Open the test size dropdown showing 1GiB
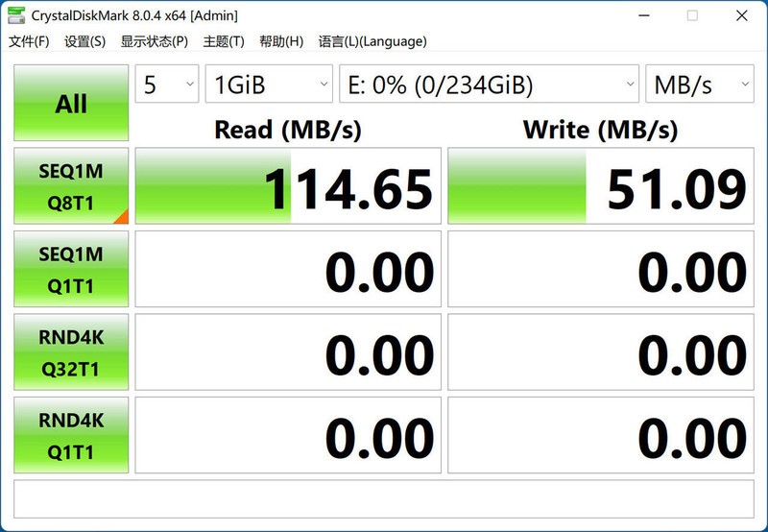Screen dimensions: 768x532 click(x=269, y=85)
